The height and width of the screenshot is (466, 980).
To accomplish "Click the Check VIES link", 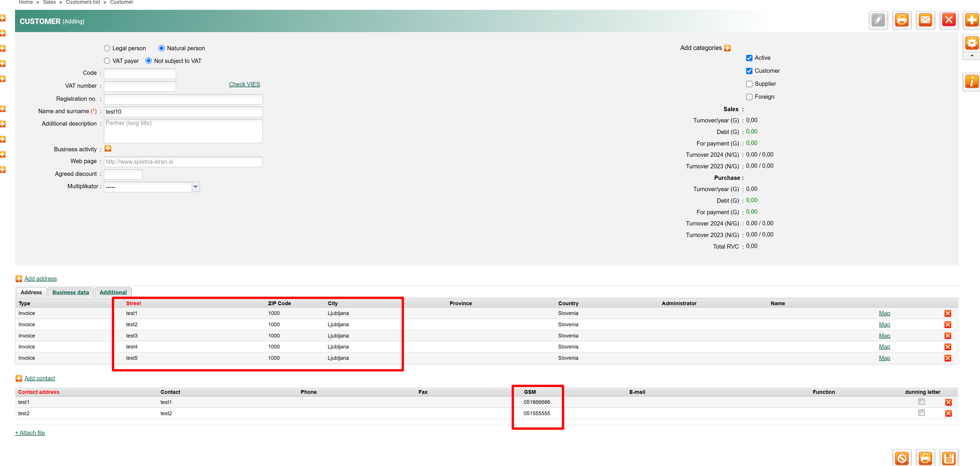I will click(x=244, y=84).
